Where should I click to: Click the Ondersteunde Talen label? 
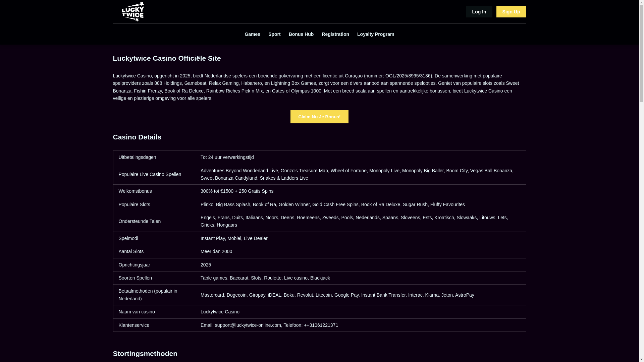point(154,221)
